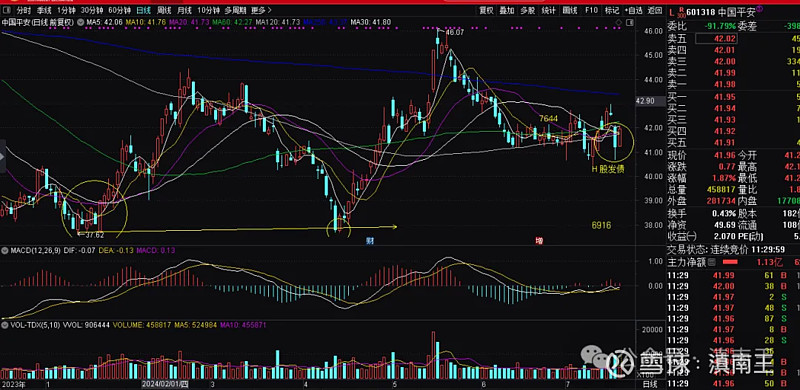Expand 更多 periods list
This screenshot has height=390, width=800.
tap(261, 10)
